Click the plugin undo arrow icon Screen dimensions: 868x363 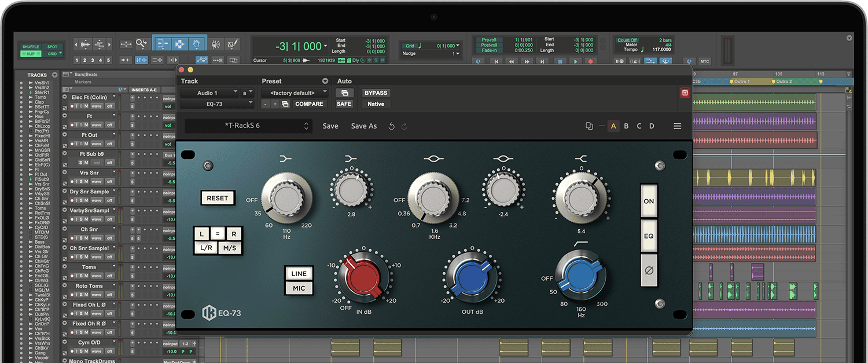coord(392,126)
